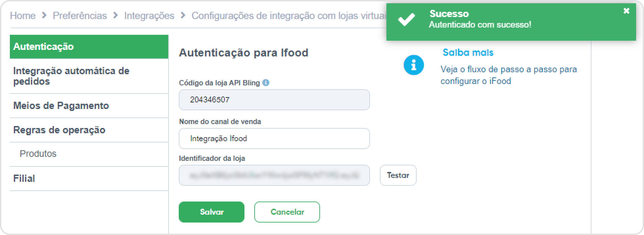This screenshot has height=235, width=644.
Task: Click Testar to test store identifier
Action: click(398, 175)
